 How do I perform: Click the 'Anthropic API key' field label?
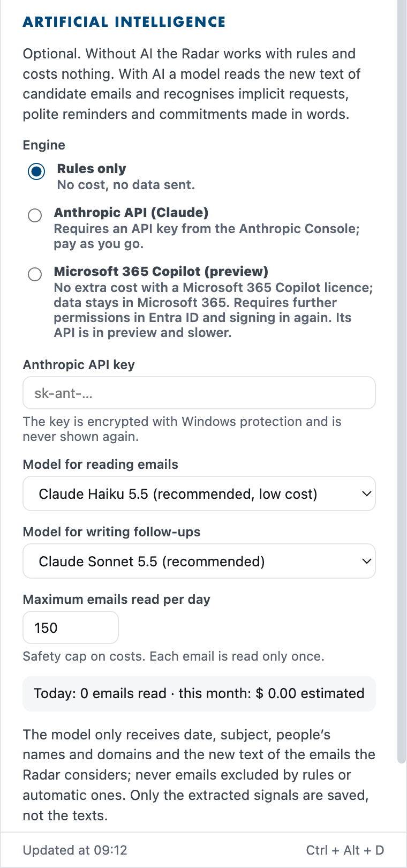(x=79, y=365)
